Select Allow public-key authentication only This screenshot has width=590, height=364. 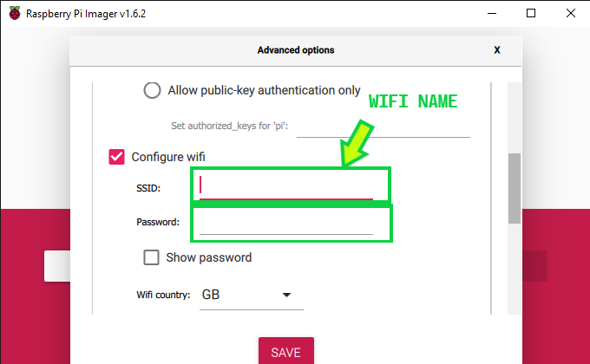pyautogui.click(x=152, y=90)
